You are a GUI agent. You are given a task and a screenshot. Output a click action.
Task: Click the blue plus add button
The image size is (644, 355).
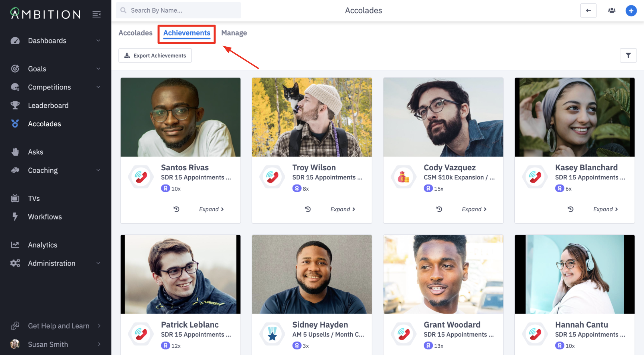pyautogui.click(x=631, y=11)
